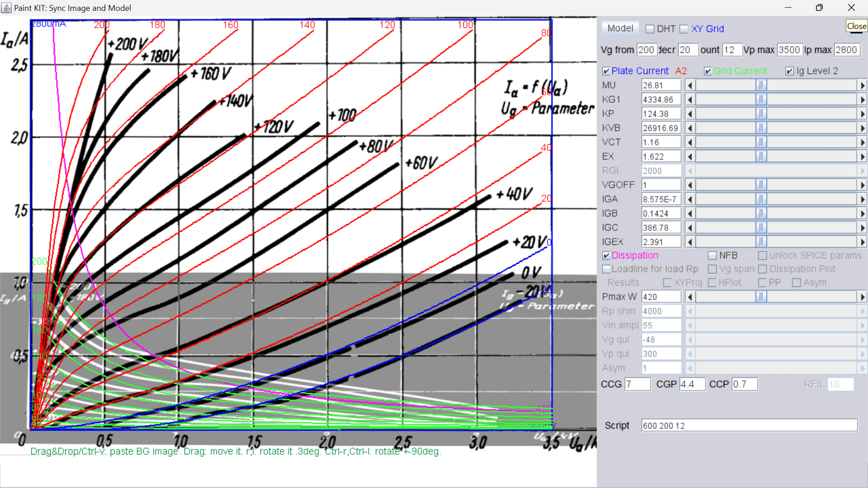868x488 pixels.
Task: Enable the NFB checkbox
Action: pos(712,256)
